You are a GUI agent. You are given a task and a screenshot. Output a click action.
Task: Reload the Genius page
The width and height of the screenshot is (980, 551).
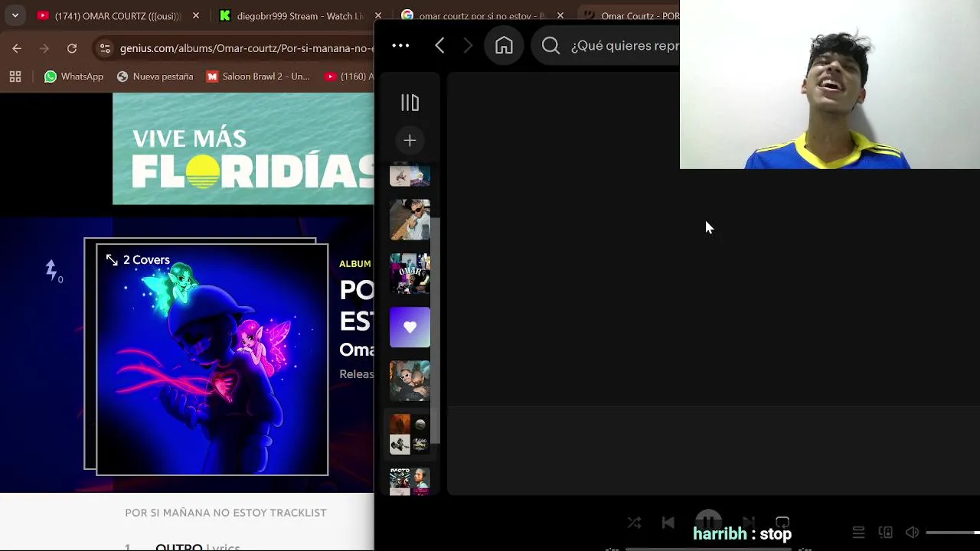(x=72, y=48)
